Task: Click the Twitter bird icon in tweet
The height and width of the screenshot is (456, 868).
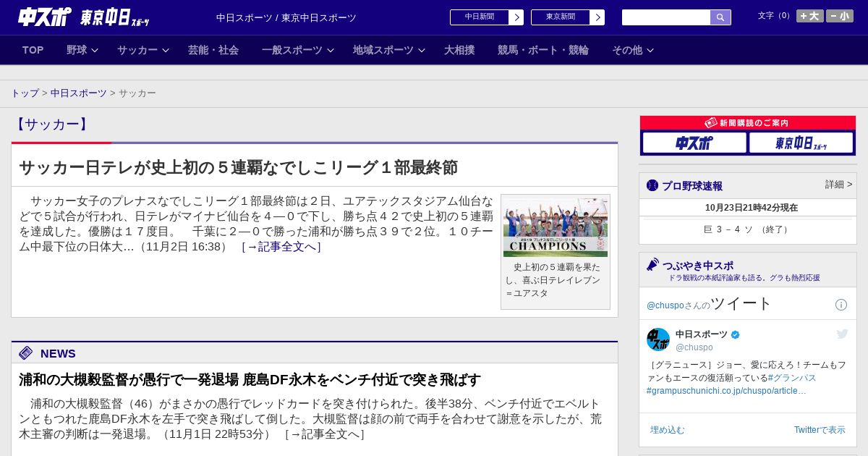Action: 842,334
